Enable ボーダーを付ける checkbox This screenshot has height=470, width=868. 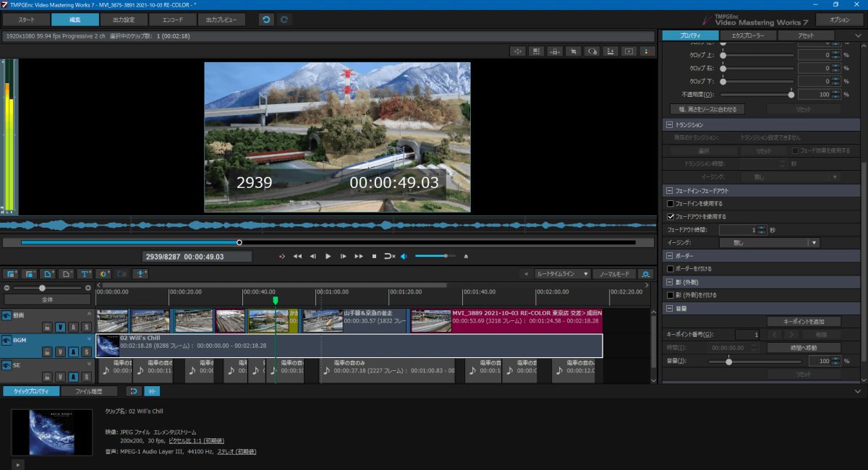click(x=671, y=269)
